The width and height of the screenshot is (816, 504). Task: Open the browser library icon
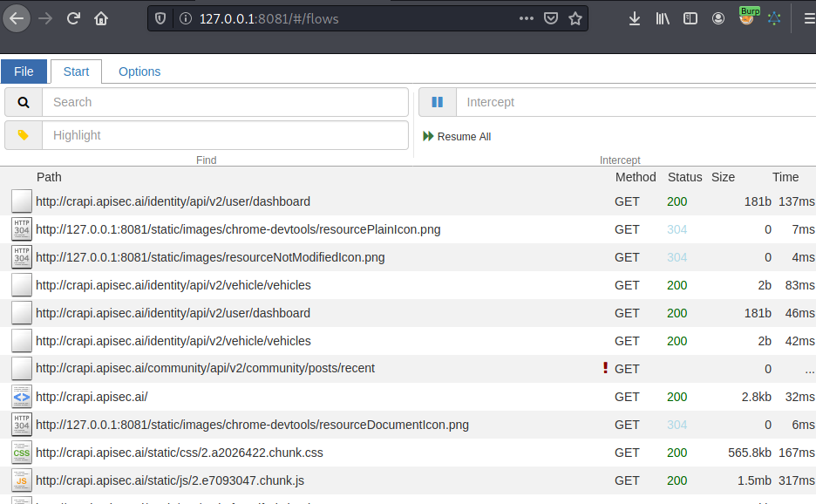click(x=663, y=18)
